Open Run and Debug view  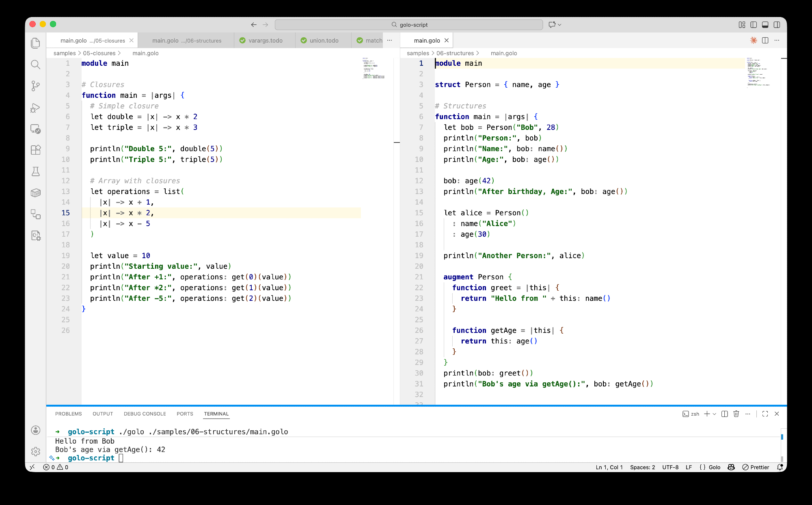tap(36, 108)
